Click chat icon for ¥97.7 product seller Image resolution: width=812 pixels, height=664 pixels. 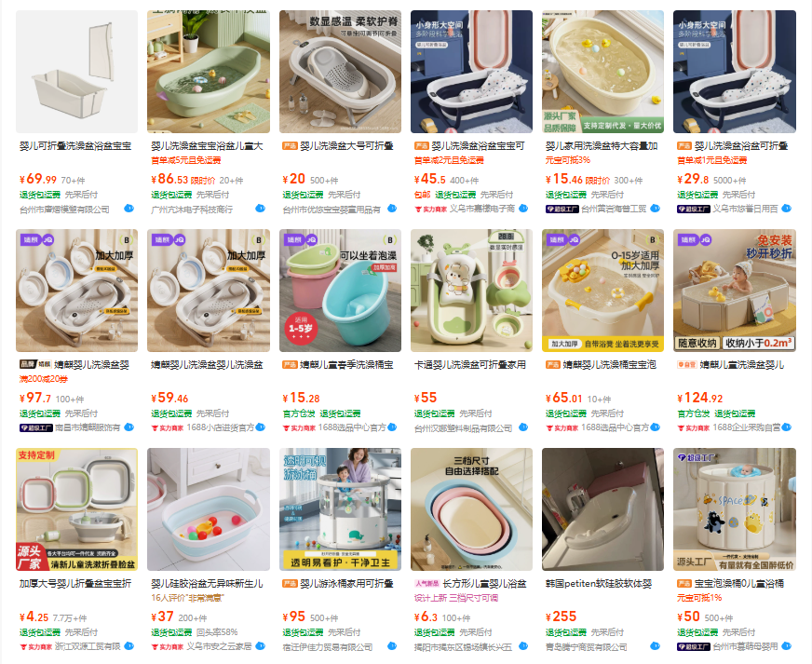(129, 427)
